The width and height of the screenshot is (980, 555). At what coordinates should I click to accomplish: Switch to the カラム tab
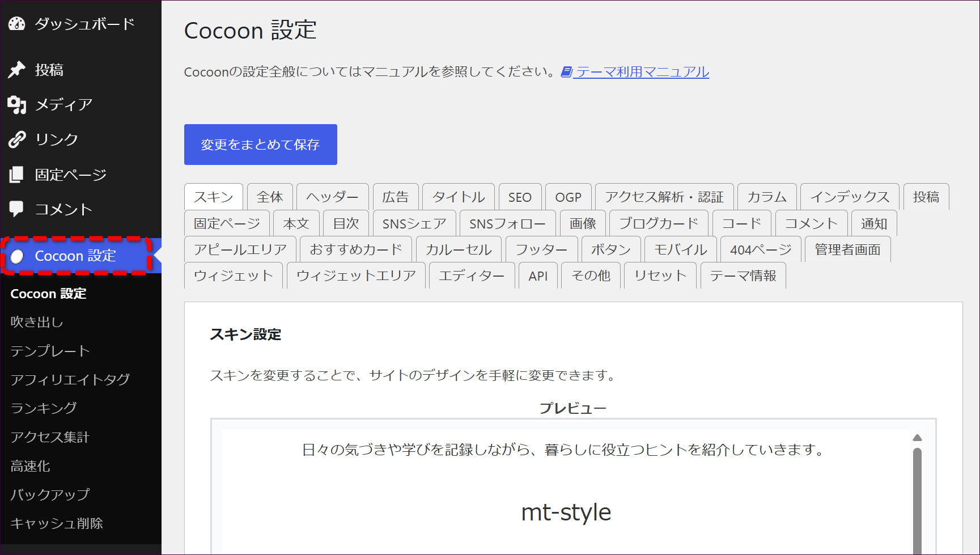(x=767, y=197)
